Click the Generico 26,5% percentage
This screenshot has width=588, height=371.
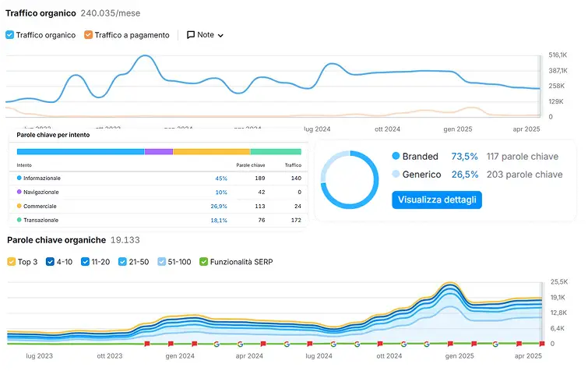[x=465, y=175]
